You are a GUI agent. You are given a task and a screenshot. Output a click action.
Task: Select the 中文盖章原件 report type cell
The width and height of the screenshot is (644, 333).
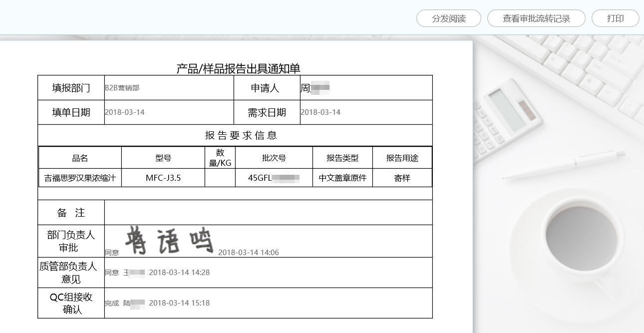(x=342, y=178)
